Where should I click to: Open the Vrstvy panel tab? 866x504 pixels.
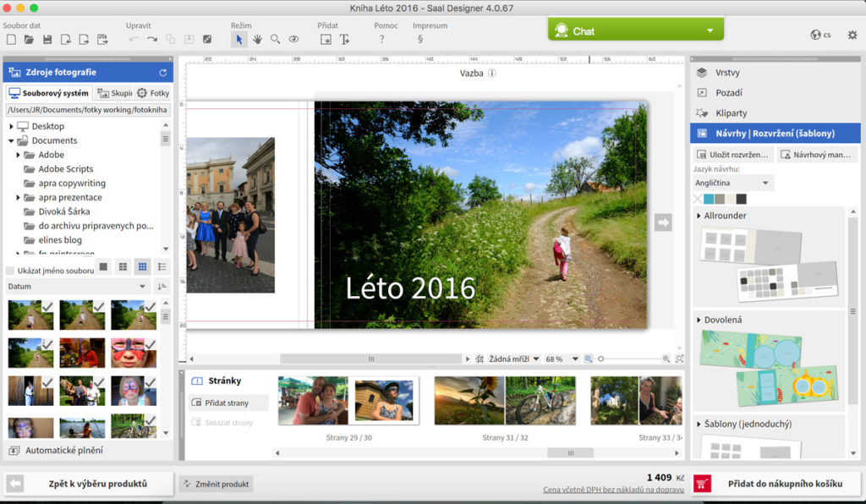727,73
